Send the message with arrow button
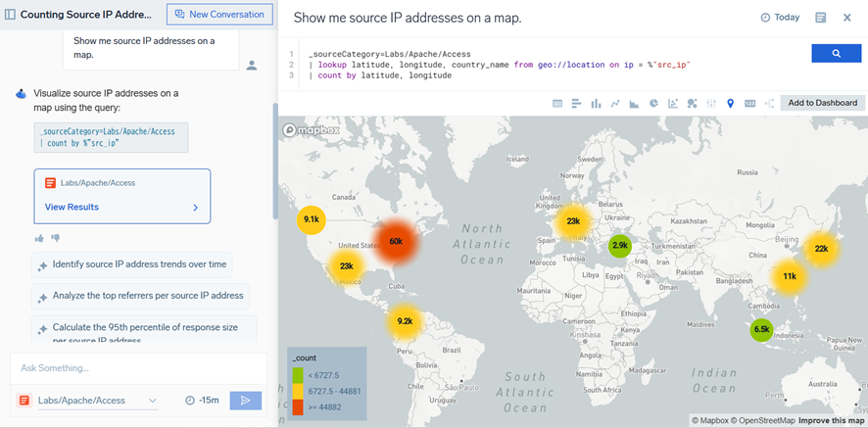The image size is (868, 428). coord(245,400)
